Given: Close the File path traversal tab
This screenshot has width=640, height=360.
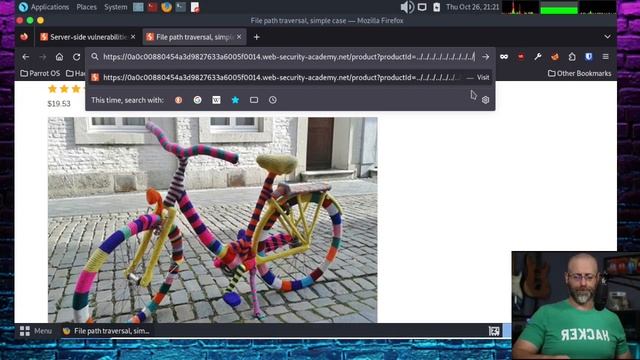Looking at the screenshot, I should click(x=239, y=37).
